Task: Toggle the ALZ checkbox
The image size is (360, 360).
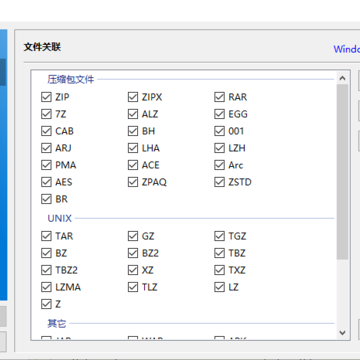Action: pos(133,114)
